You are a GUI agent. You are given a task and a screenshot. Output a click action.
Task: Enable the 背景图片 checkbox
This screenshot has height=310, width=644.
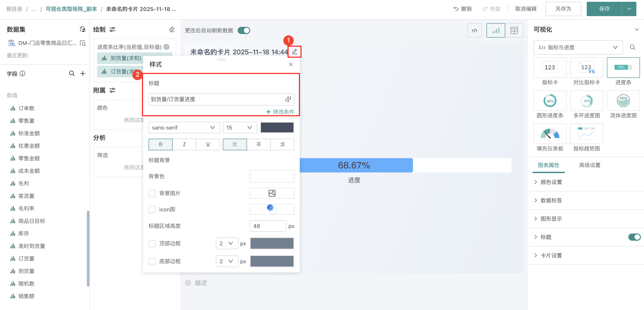click(152, 193)
